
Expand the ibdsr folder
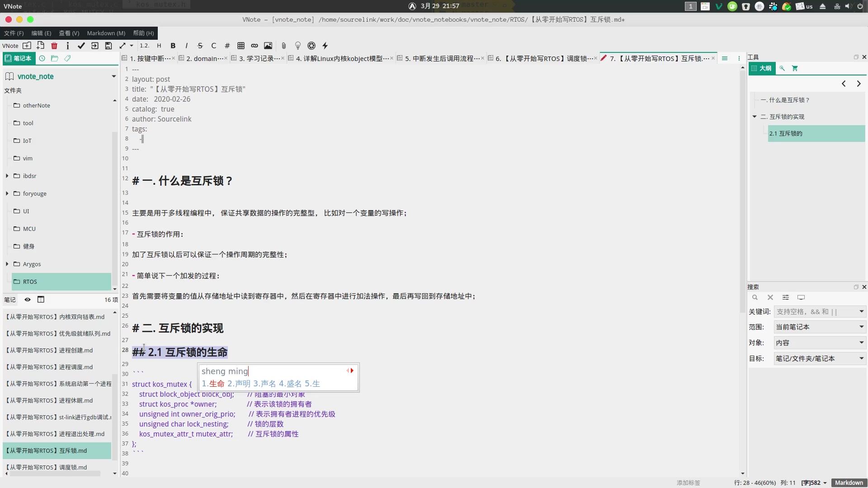[x=7, y=176]
